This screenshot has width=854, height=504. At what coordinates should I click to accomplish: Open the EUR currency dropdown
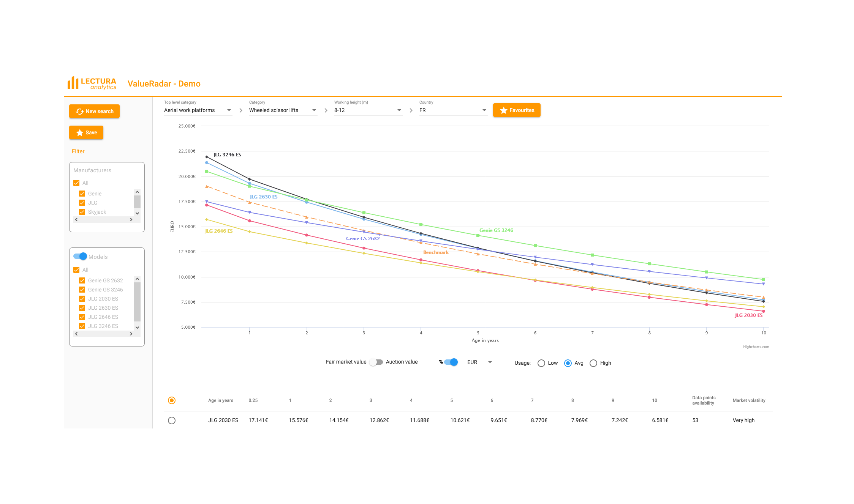point(479,362)
